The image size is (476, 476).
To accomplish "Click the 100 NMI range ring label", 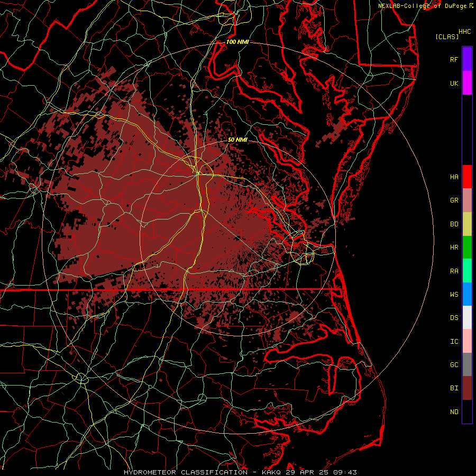I will (x=237, y=42).
